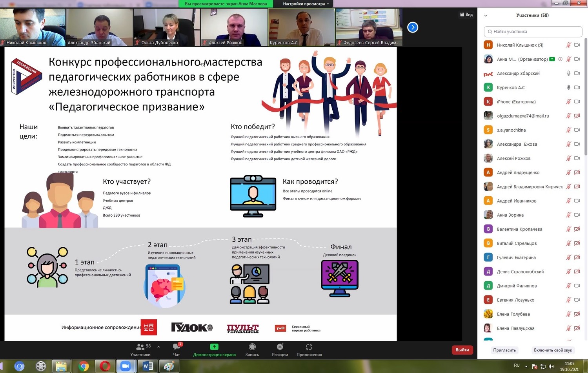Open the Apps icon in toolbar
The height and width of the screenshot is (373, 588).
(309, 347)
